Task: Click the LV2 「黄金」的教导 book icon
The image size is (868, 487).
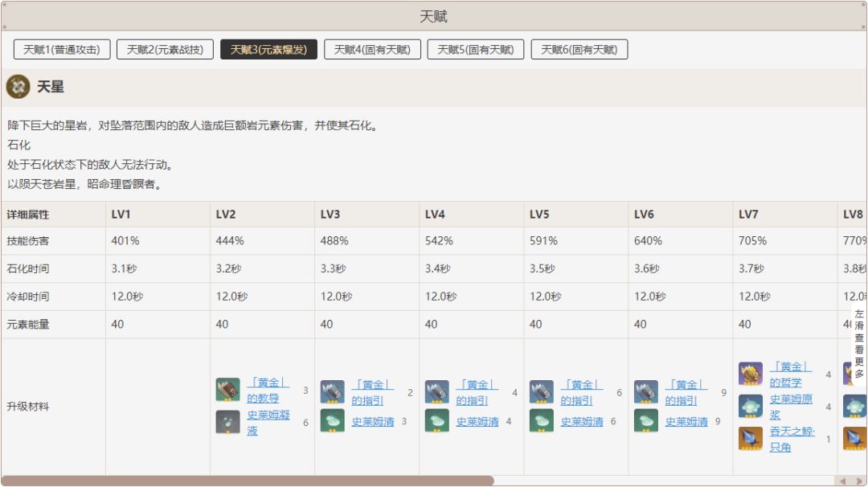Action: [x=227, y=390]
